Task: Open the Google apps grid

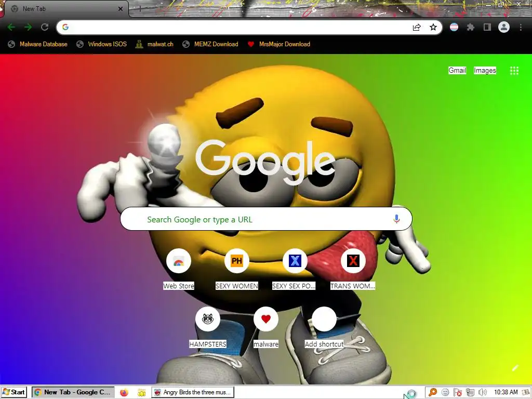Action: point(514,71)
